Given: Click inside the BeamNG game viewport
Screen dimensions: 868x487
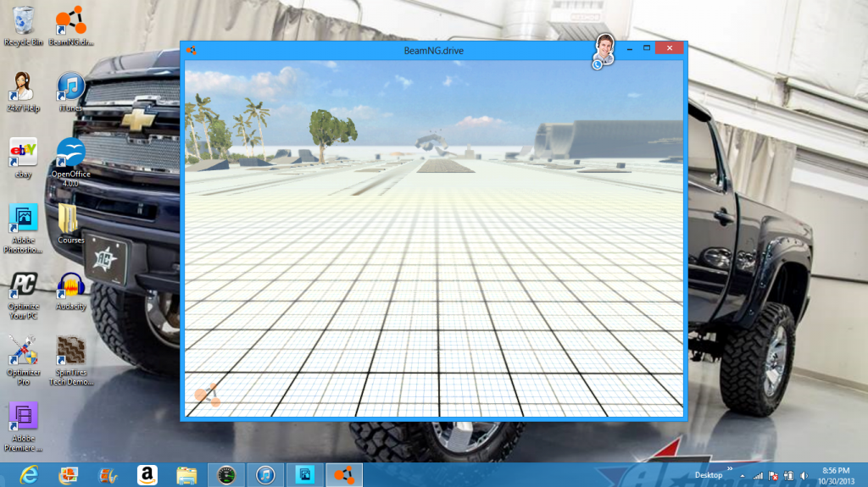Looking at the screenshot, I should coord(434,239).
